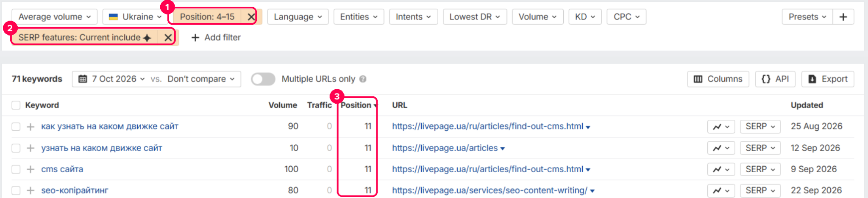Open the Lowest DR filter dropdown

[x=475, y=17]
